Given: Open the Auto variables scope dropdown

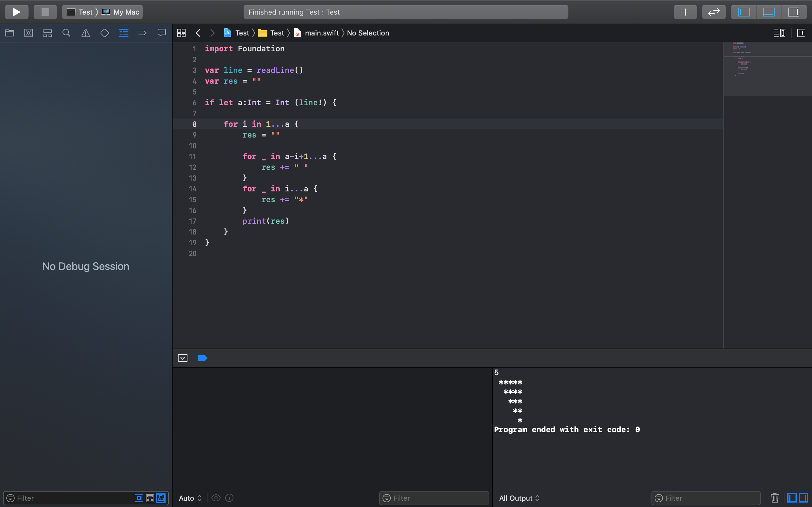Looking at the screenshot, I should (x=190, y=498).
